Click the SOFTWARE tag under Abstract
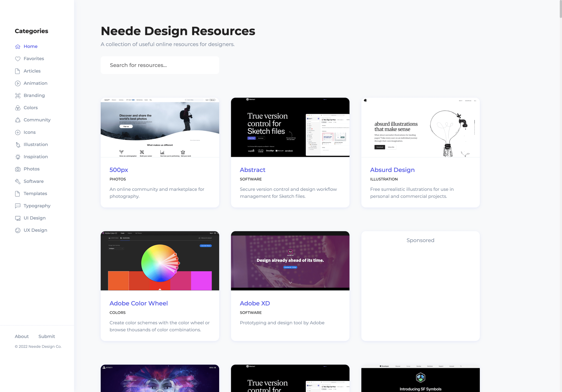The width and height of the screenshot is (562, 392). (x=251, y=179)
